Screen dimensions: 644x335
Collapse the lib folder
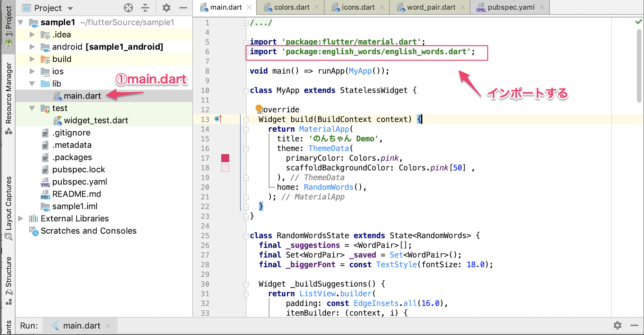(32, 84)
